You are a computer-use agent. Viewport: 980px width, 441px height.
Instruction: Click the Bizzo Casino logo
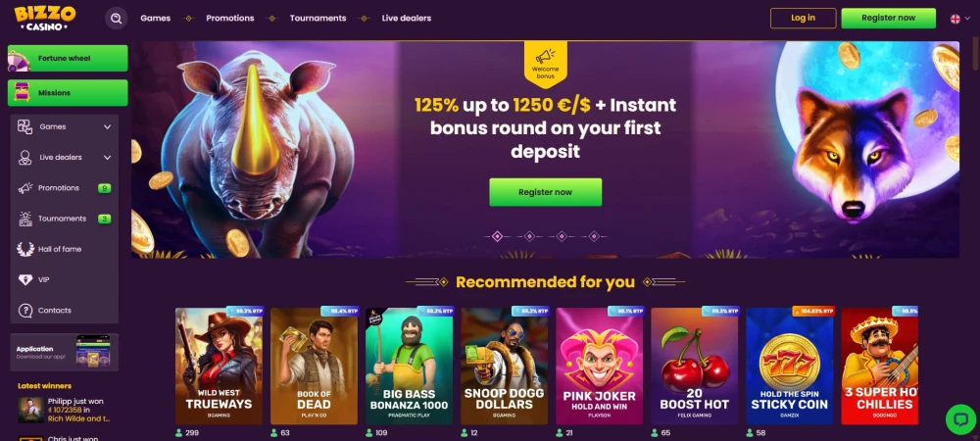pyautogui.click(x=45, y=18)
